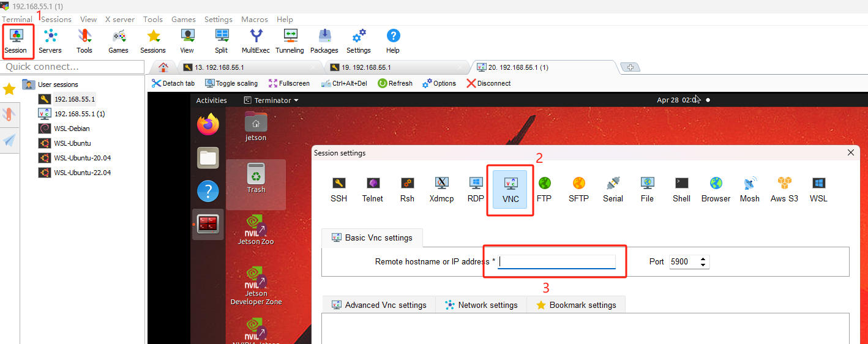868x344 pixels.
Task: Open the Network settings tab
Action: [x=481, y=305]
